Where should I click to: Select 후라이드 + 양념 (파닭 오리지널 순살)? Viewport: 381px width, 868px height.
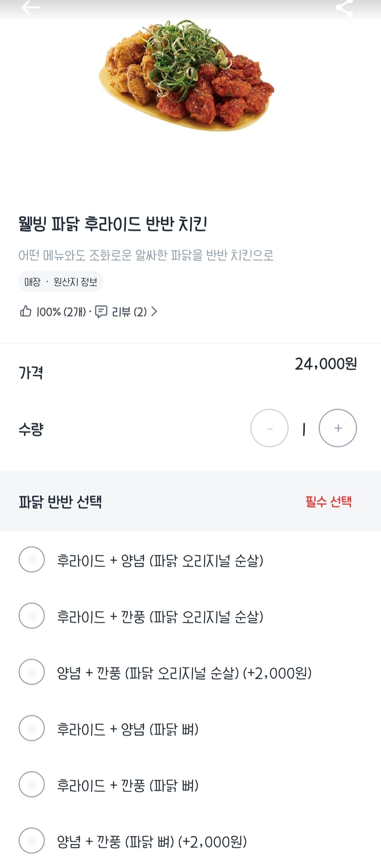tap(32, 559)
